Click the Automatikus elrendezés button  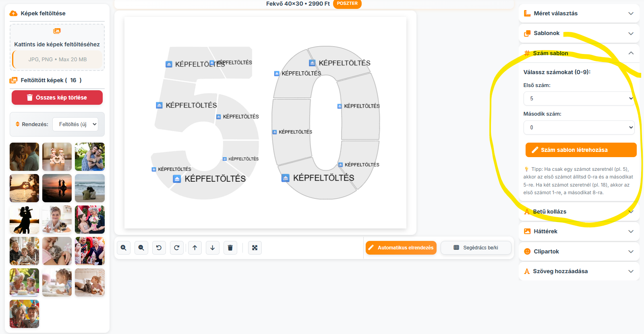401,248
